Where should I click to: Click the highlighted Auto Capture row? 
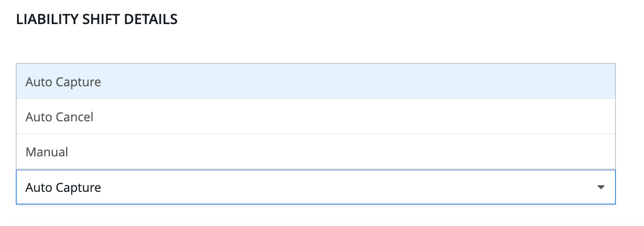click(315, 82)
